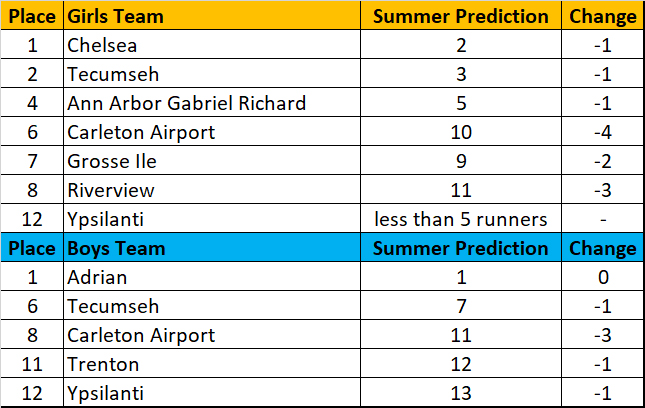Viewport: 645px width, 408px height.
Task: Select the Adrian team cell
Action: point(210,278)
